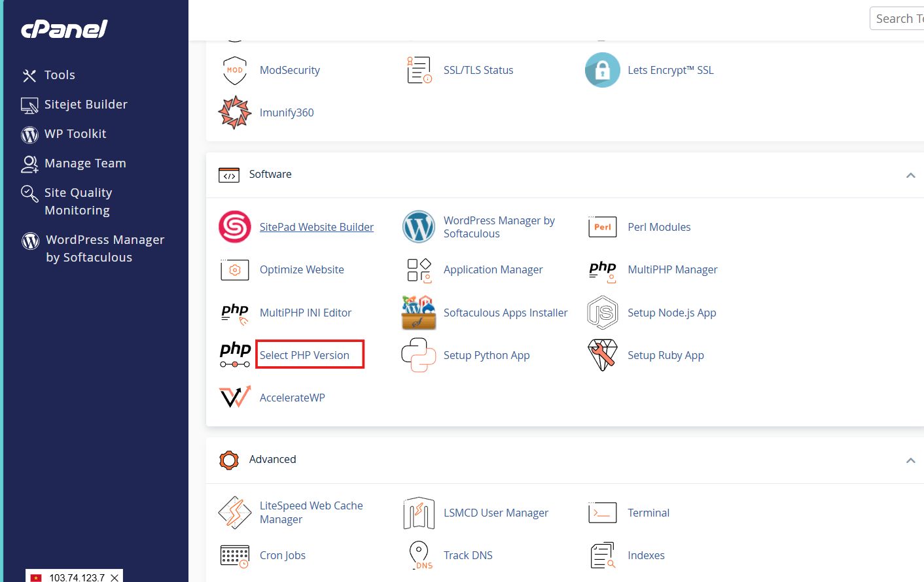This screenshot has width=924, height=582.
Task: Open Terminal link
Action: coord(649,513)
